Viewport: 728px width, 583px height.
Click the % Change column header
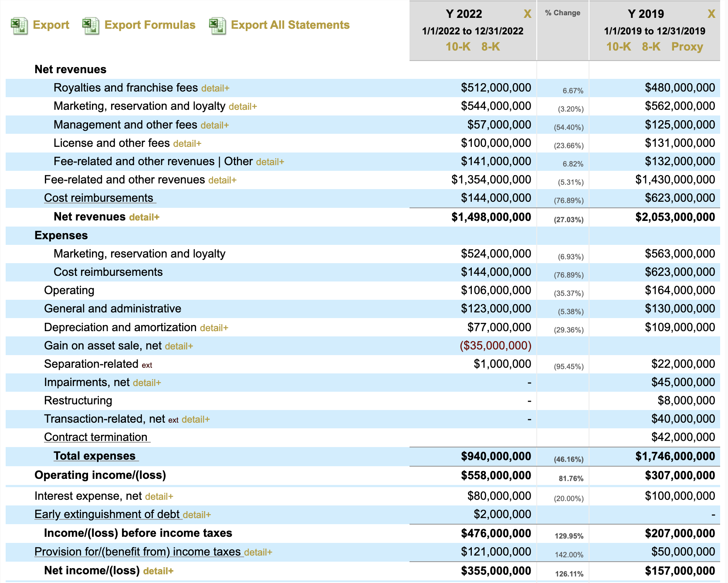coord(562,13)
